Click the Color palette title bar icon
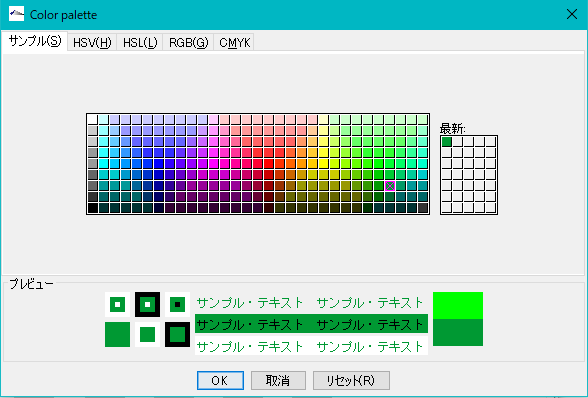This screenshot has height=398, width=588. pyautogui.click(x=16, y=14)
